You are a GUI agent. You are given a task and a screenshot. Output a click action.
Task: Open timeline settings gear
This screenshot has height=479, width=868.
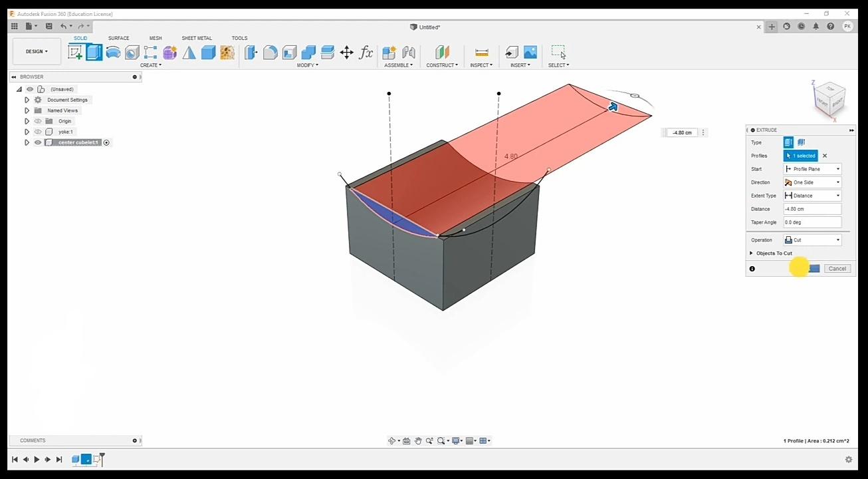849,459
